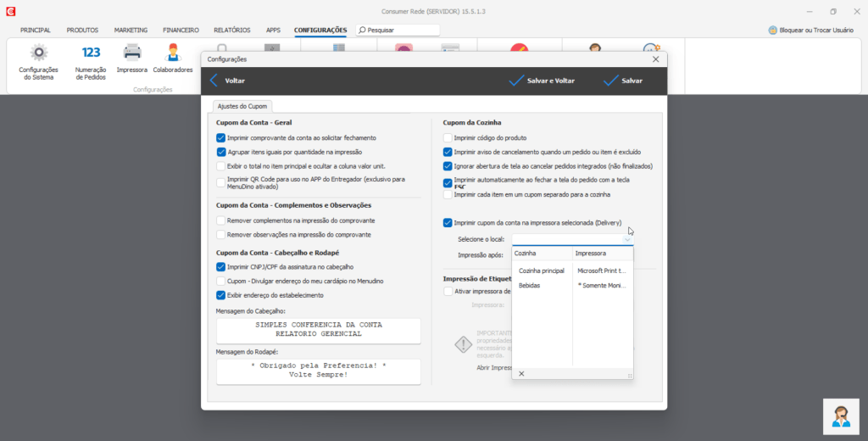Screen dimensions: 868x441
Task: Click the Salvar e Voltar button
Action: [x=542, y=81]
